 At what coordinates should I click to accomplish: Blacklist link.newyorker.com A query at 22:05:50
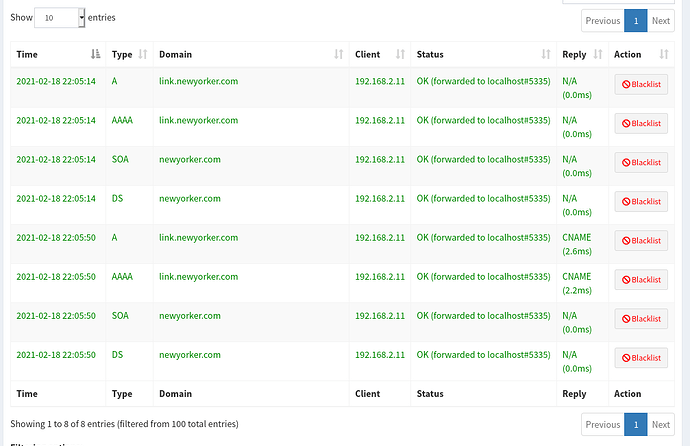click(x=641, y=241)
